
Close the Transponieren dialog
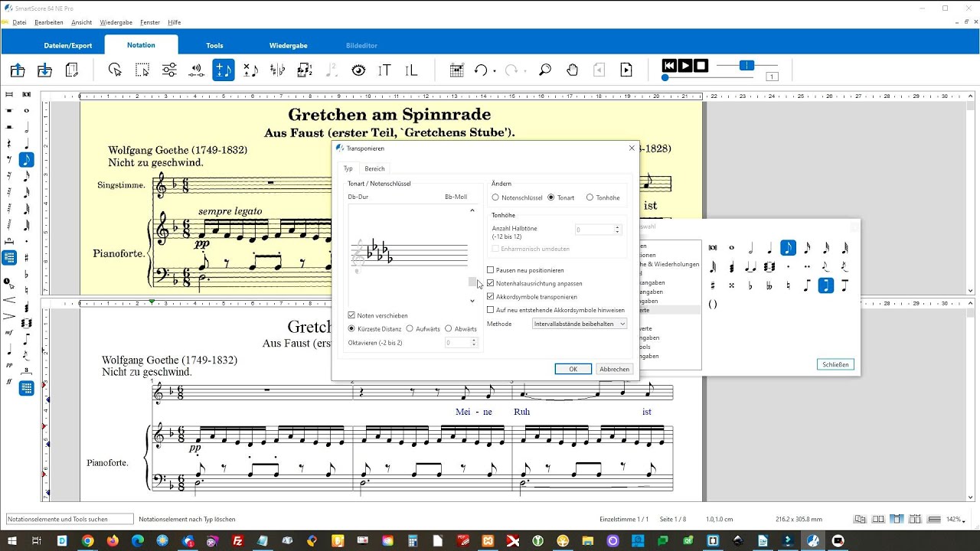coord(632,148)
